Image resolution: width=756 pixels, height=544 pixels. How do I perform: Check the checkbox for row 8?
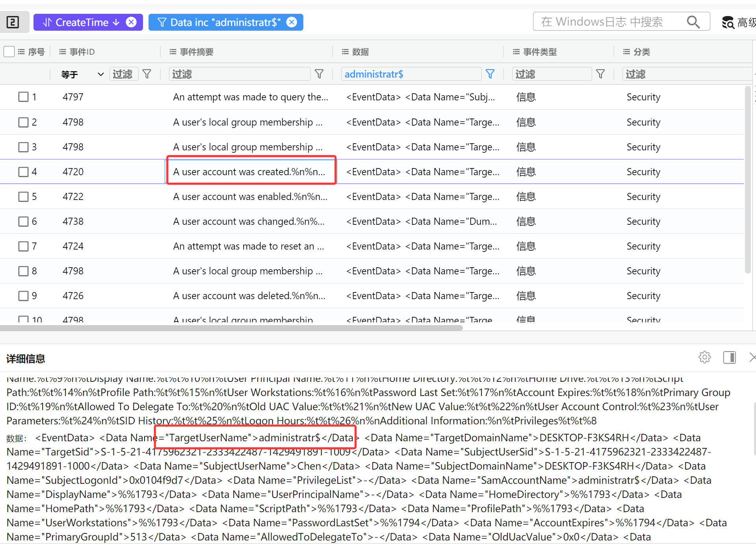(24, 271)
